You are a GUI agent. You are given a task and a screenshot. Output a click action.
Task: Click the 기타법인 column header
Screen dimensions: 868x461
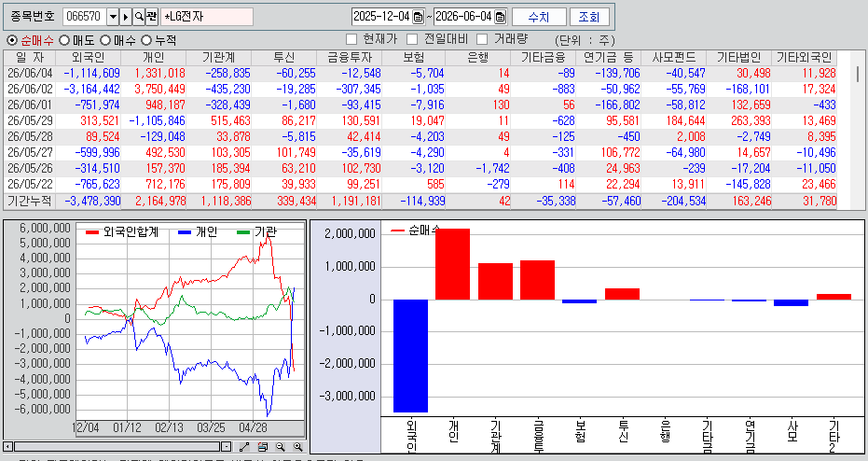[x=739, y=58]
